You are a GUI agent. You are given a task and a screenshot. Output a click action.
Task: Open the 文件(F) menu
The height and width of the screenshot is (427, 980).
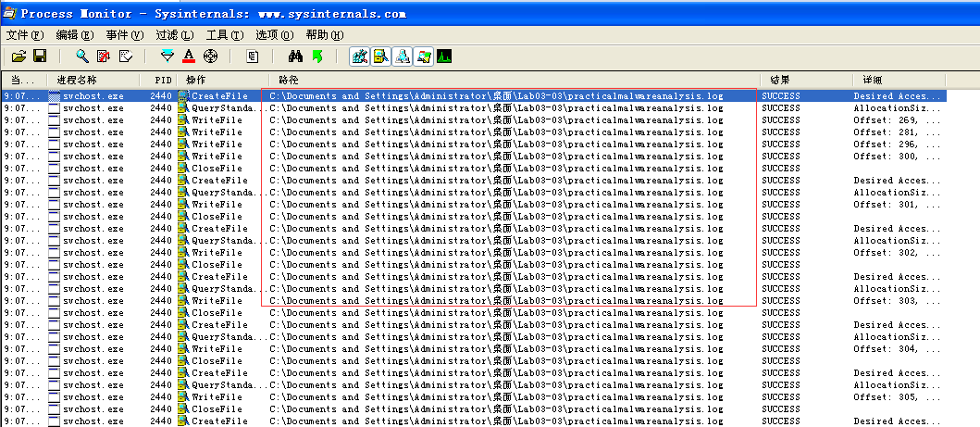[25, 35]
